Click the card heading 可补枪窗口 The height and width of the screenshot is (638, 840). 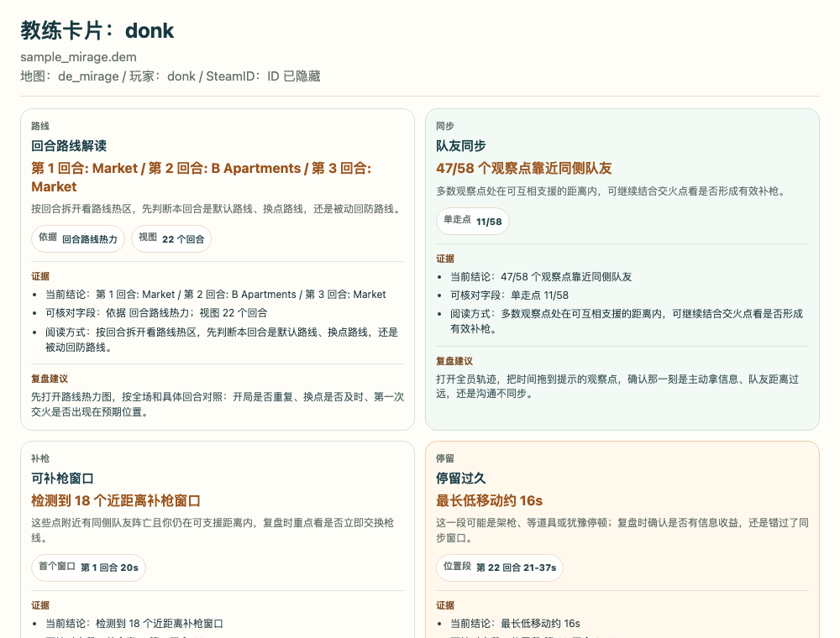coord(62,478)
